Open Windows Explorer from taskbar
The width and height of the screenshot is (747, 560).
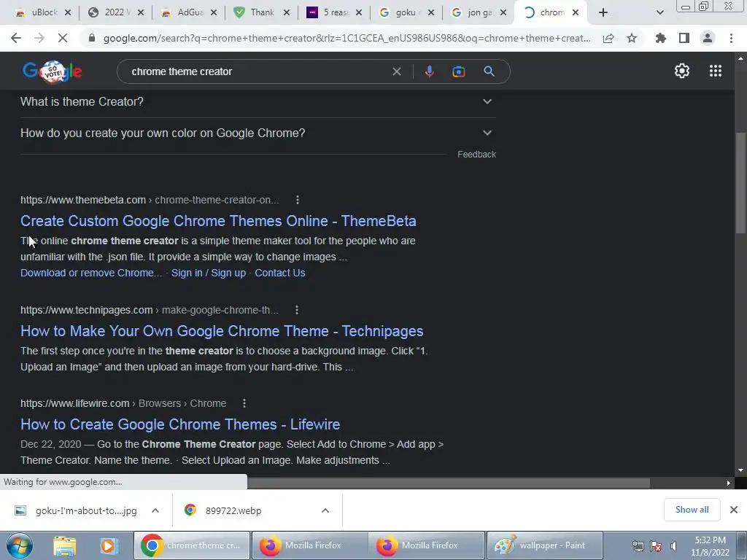pyautogui.click(x=65, y=545)
